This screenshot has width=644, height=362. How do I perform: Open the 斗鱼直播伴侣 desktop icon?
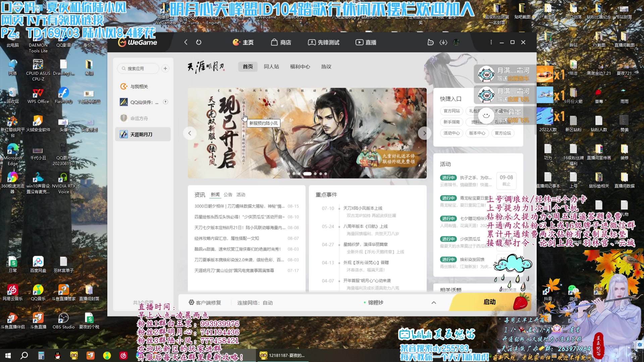coord(13,321)
